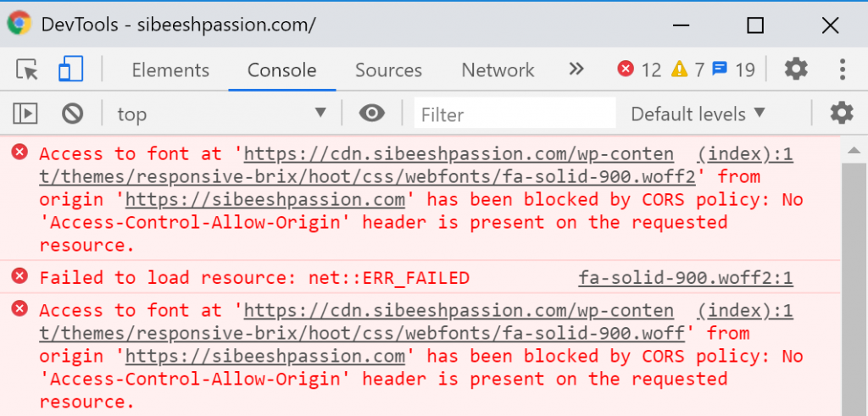Open the Sources tab

pyautogui.click(x=388, y=70)
